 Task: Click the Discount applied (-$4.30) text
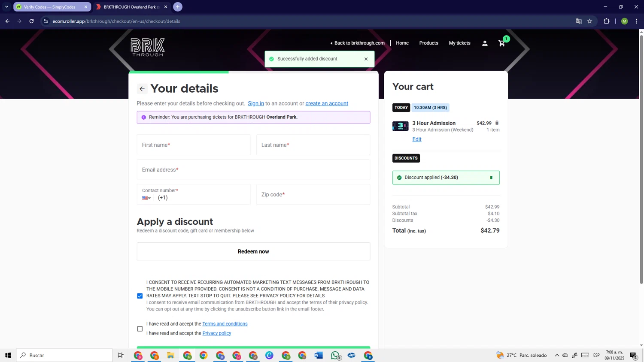[431, 178]
